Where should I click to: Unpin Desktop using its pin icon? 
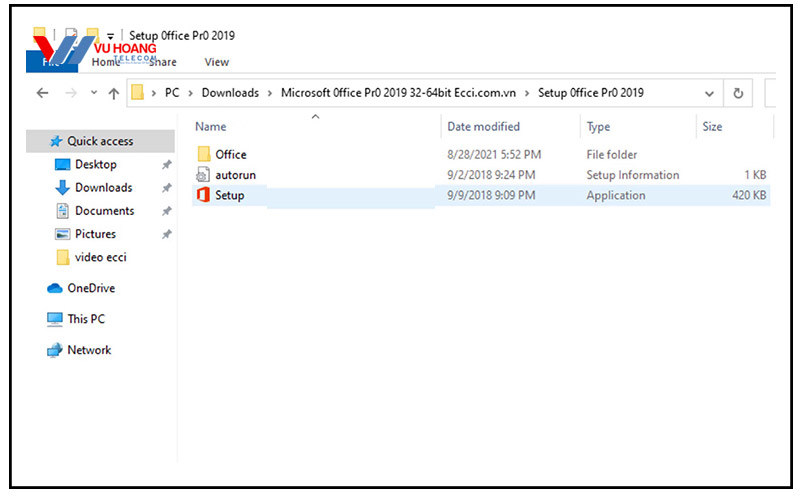point(166,165)
